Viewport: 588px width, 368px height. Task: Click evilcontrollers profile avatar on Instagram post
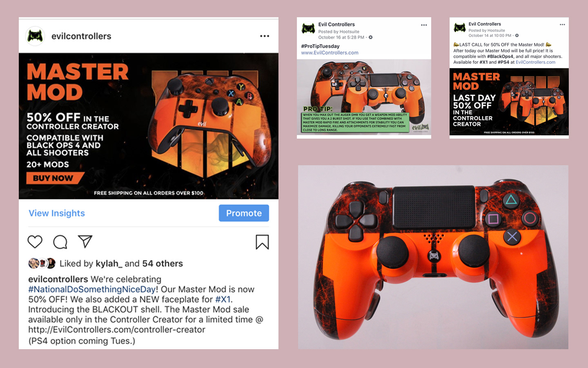tap(35, 36)
